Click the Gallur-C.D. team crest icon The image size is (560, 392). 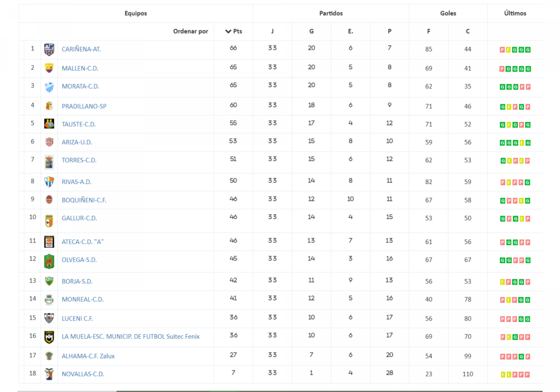point(49,220)
